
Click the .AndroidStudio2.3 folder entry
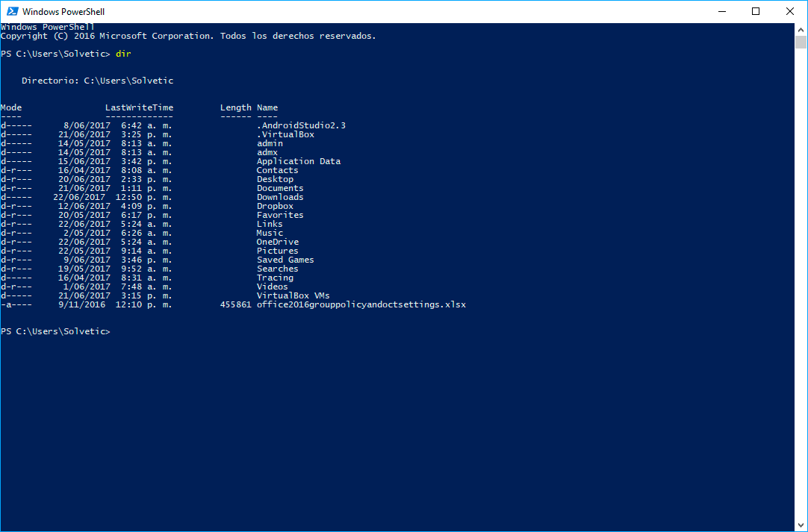(301, 125)
